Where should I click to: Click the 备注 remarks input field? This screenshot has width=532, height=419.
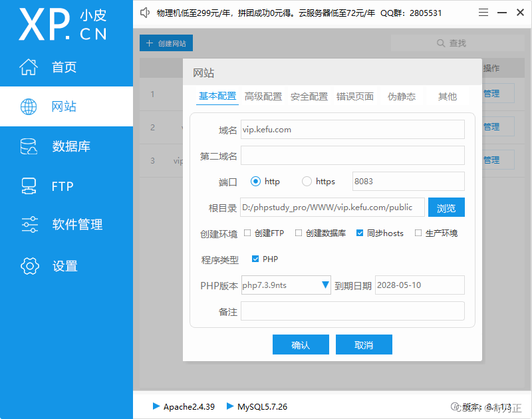point(352,311)
